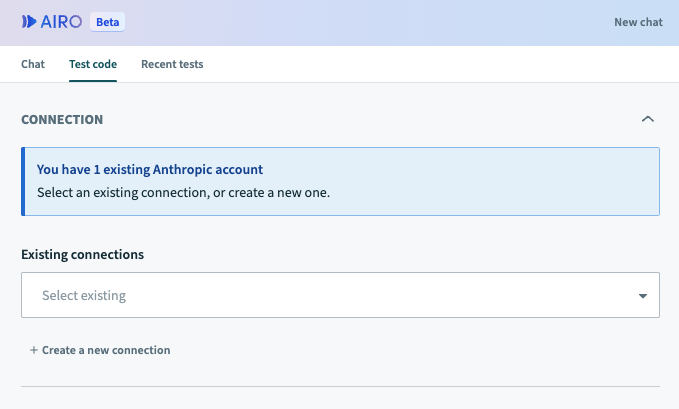Click the Existing connections field label

click(x=82, y=254)
